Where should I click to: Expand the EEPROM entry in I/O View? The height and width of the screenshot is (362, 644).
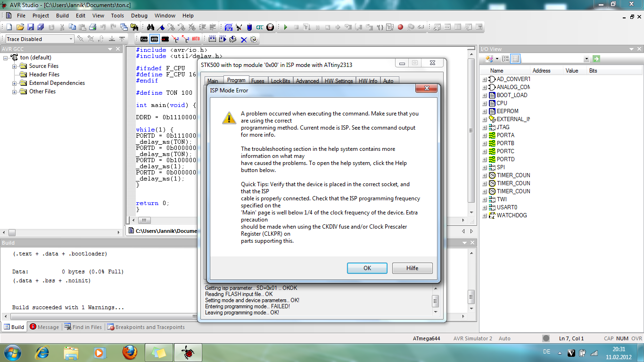pyautogui.click(x=485, y=111)
